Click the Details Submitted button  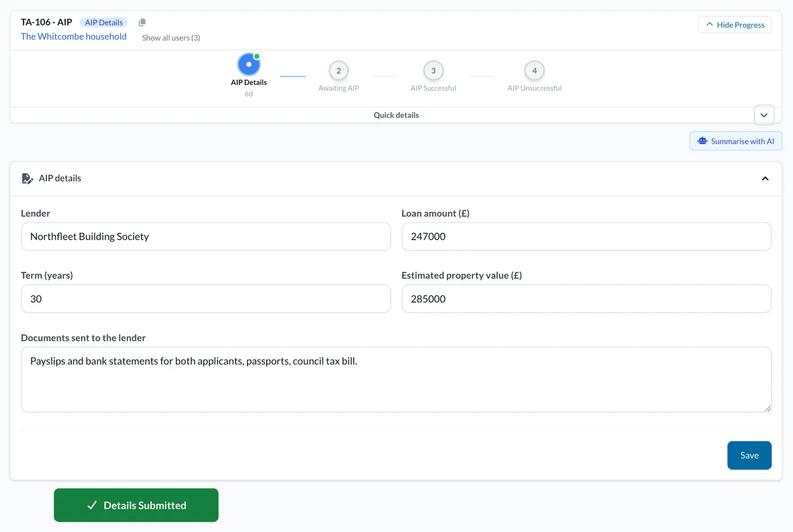click(136, 505)
